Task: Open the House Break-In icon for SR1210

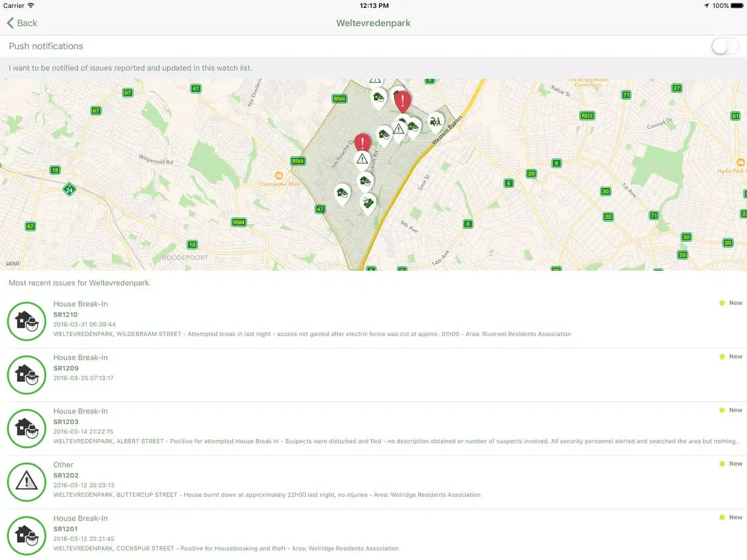Action: 27,321
